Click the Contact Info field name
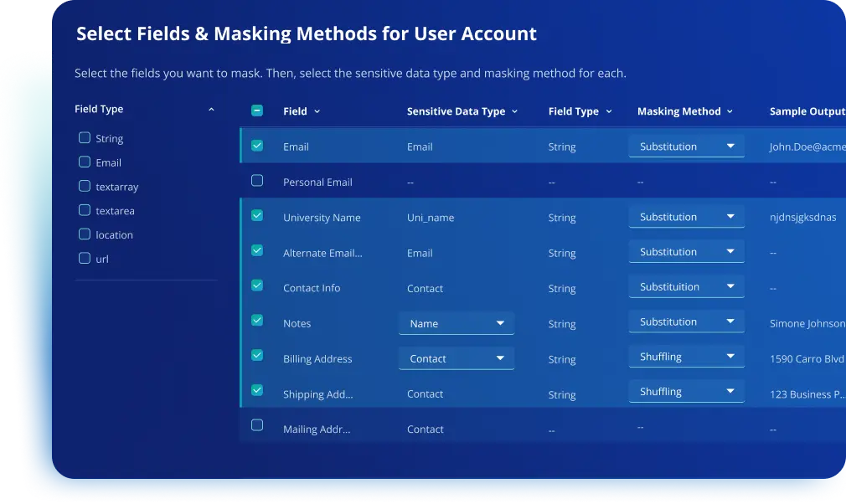Image resolution: width=846 pixels, height=504 pixels. (x=312, y=288)
